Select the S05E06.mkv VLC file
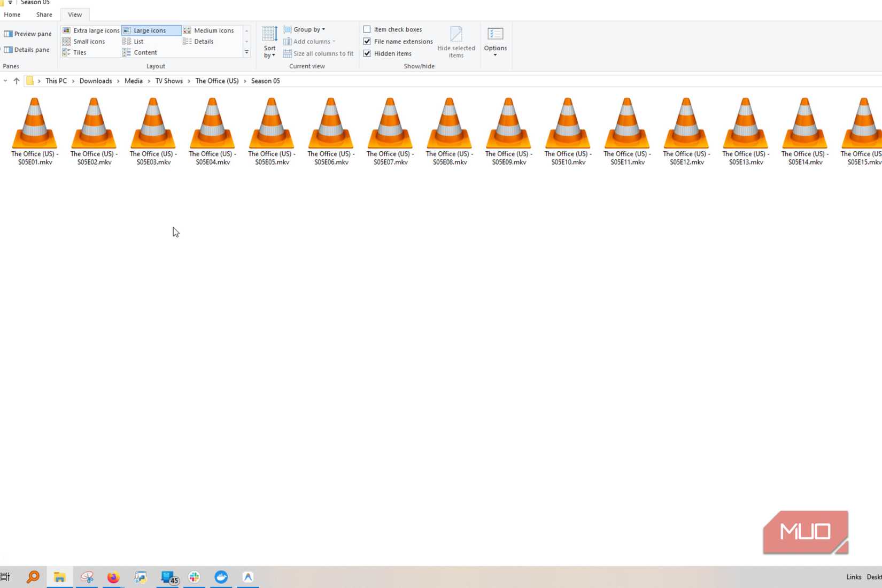This screenshot has width=882, height=588. [331, 131]
